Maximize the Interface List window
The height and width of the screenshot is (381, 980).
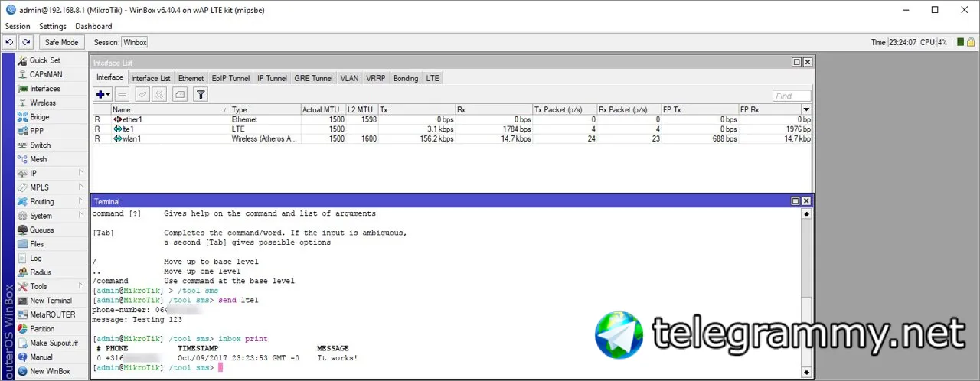(796, 62)
